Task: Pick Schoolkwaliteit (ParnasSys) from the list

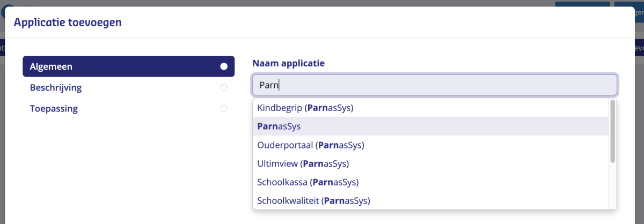Action: point(430,200)
